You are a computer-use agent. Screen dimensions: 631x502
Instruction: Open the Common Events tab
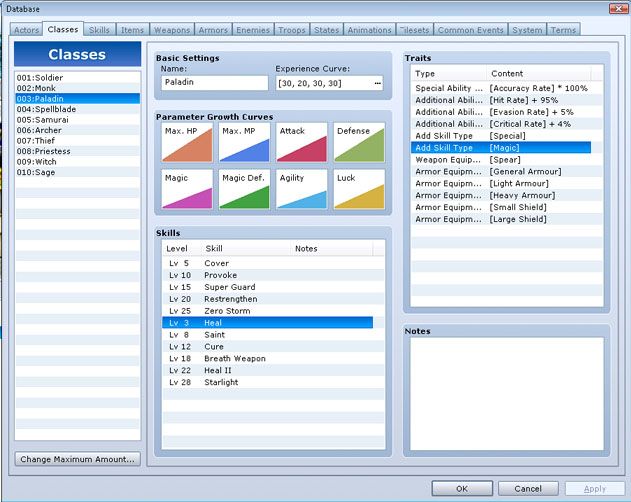pos(470,30)
